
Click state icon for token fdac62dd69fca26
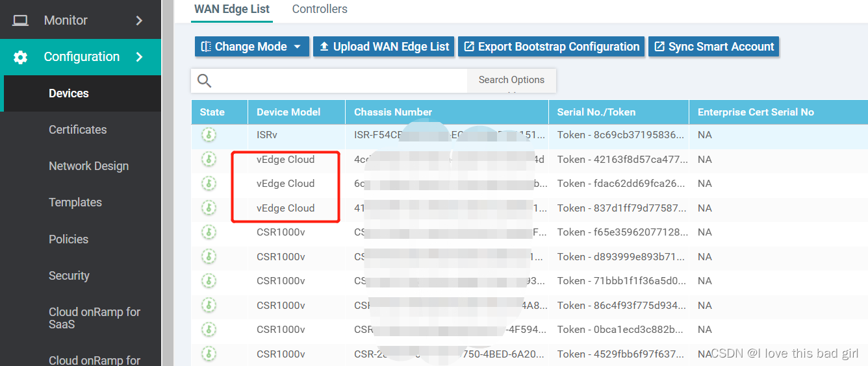point(209,184)
